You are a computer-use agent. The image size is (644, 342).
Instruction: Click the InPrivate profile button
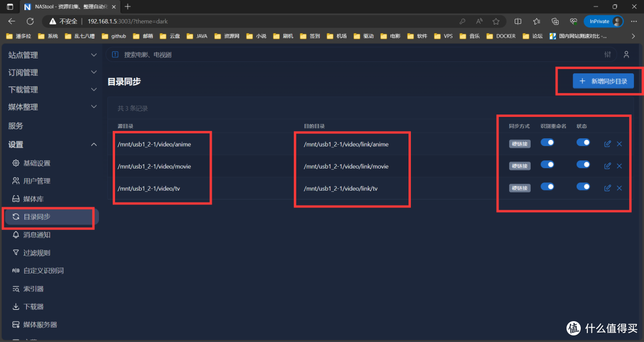[x=603, y=21]
